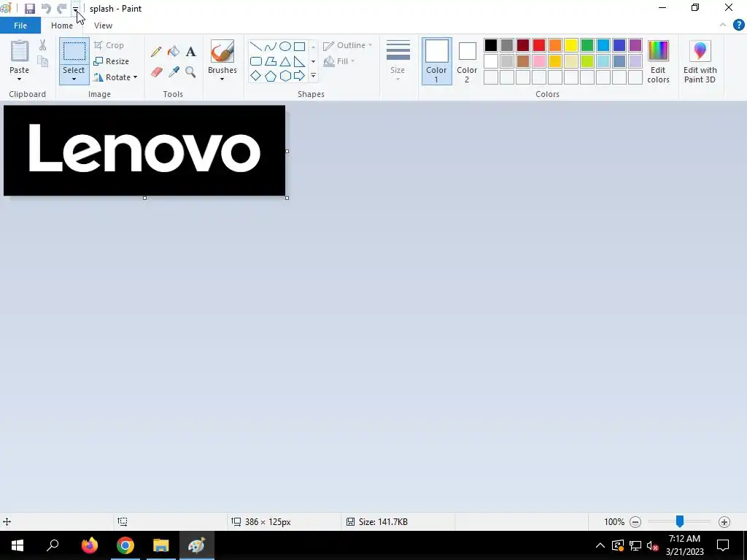Screen dimensions: 747x560
Task: Pick the red color swatch
Action: click(539, 45)
